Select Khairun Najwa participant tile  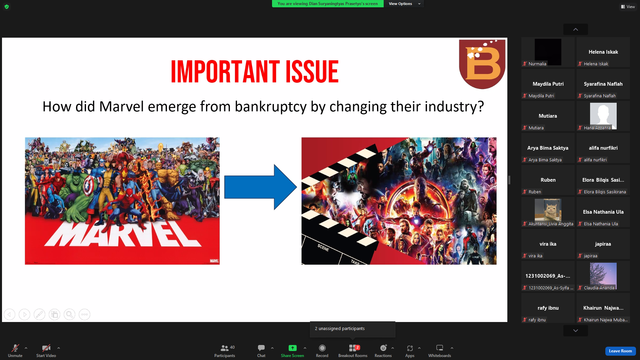603,308
